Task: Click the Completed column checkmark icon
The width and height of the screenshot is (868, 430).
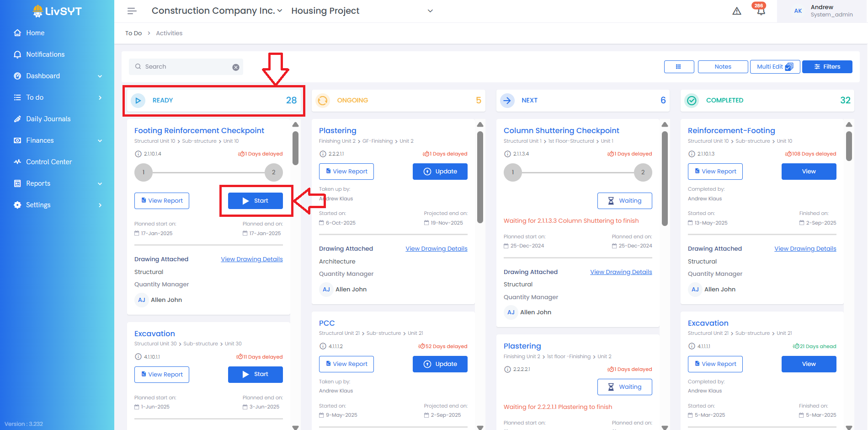Action: 692,101
